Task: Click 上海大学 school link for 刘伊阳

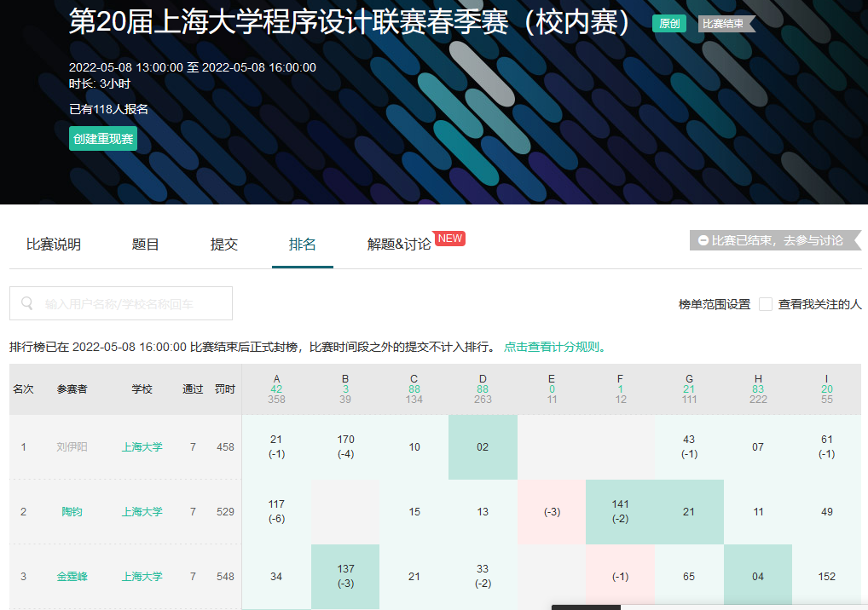Action: (x=142, y=447)
